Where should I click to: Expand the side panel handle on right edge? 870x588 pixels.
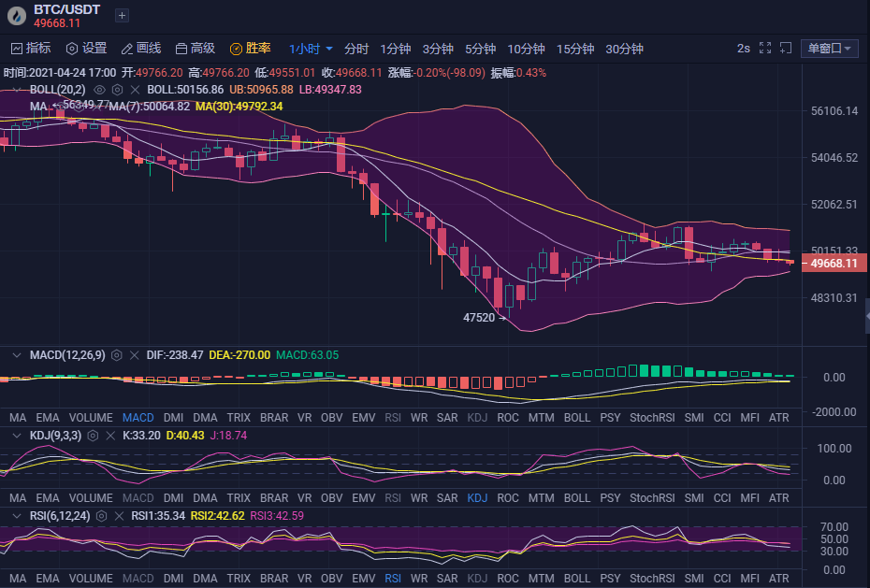[866, 315]
